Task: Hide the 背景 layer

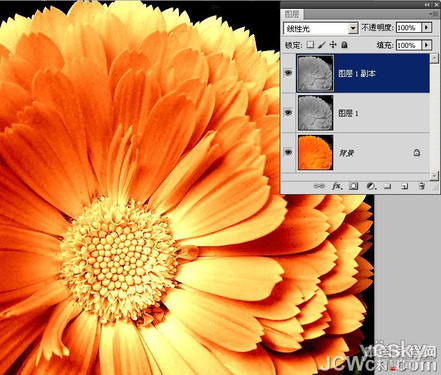Action: click(x=288, y=152)
